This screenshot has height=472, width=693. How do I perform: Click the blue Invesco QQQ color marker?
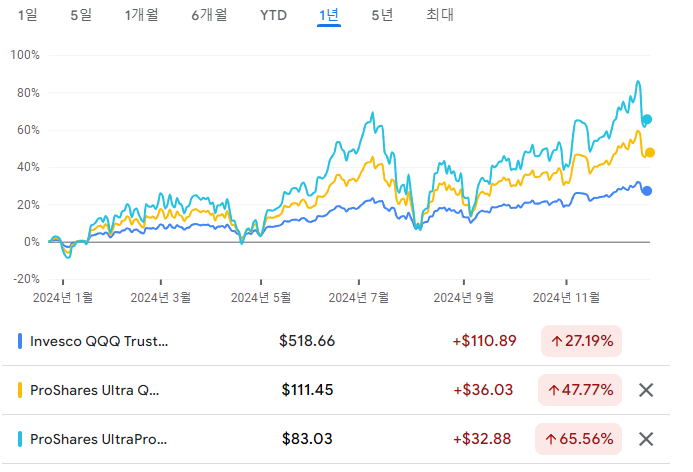(20, 341)
